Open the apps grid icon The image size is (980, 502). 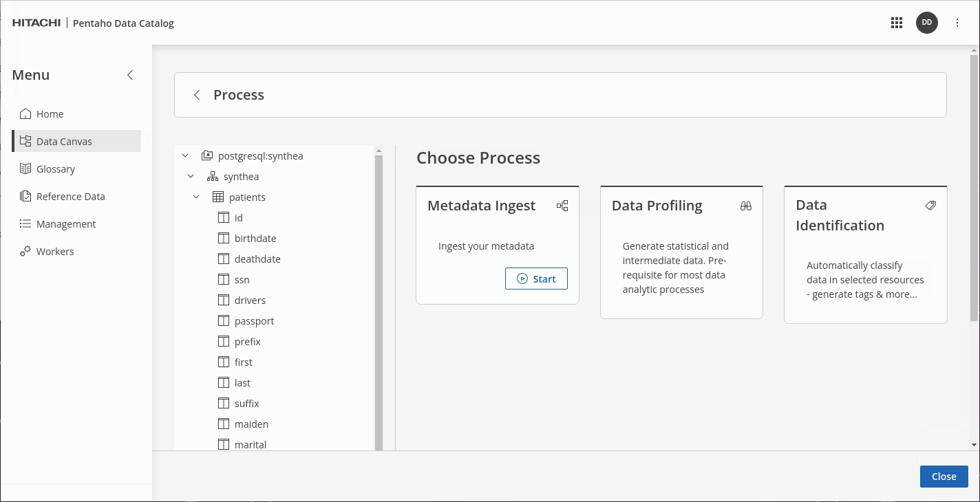pos(896,23)
